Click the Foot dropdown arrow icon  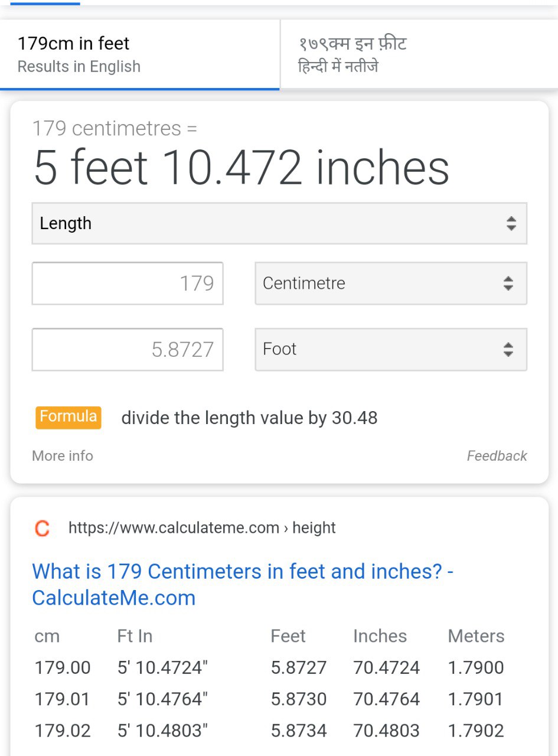[508, 350]
